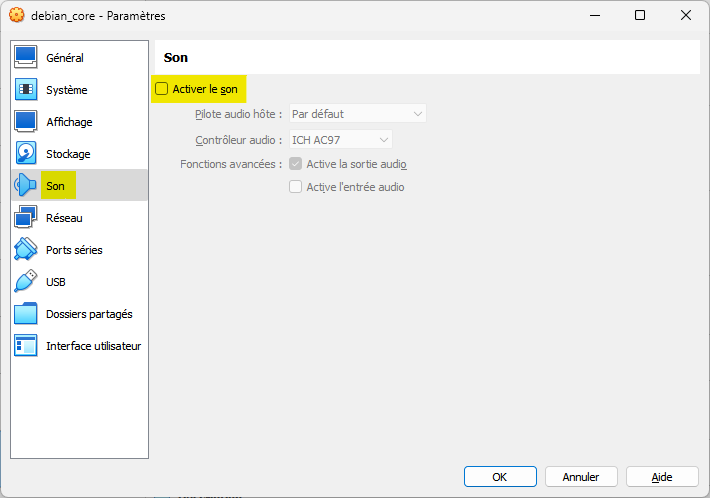This screenshot has width=710, height=498.
Task: Expand the Pilote audio hôte dropdown
Action: coord(358,114)
